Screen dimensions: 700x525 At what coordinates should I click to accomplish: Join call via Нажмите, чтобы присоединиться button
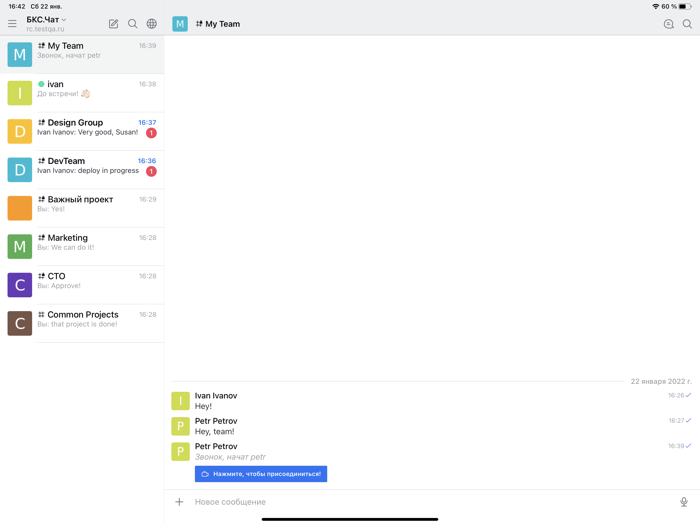click(261, 474)
